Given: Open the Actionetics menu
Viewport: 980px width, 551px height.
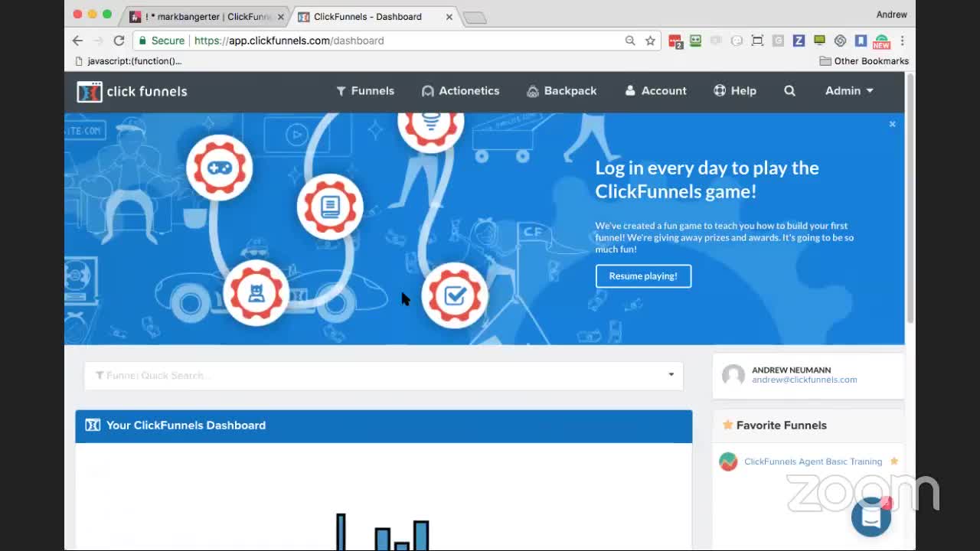Looking at the screenshot, I should (x=460, y=90).
